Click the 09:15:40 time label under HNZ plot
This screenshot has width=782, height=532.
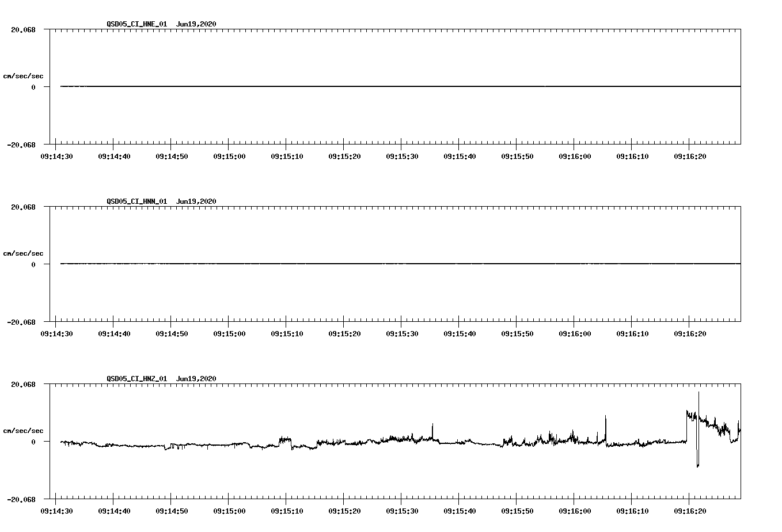(x=460, y=511)
